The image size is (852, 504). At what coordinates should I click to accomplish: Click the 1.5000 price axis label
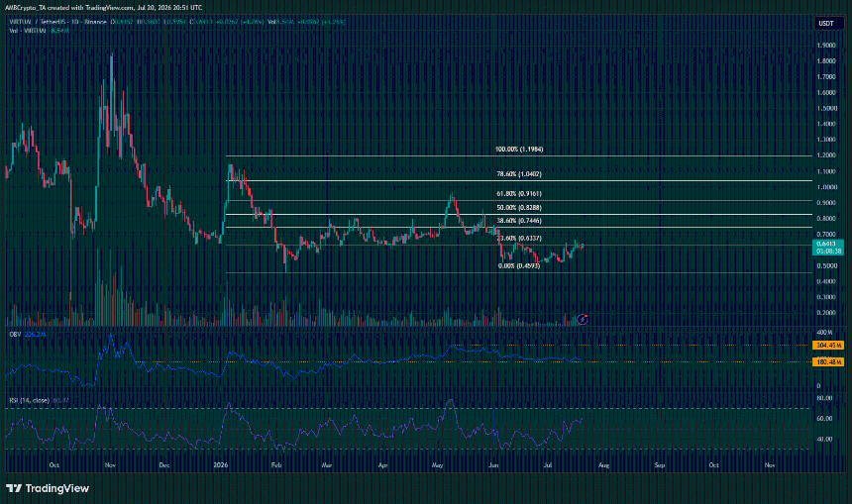(826, 108)
